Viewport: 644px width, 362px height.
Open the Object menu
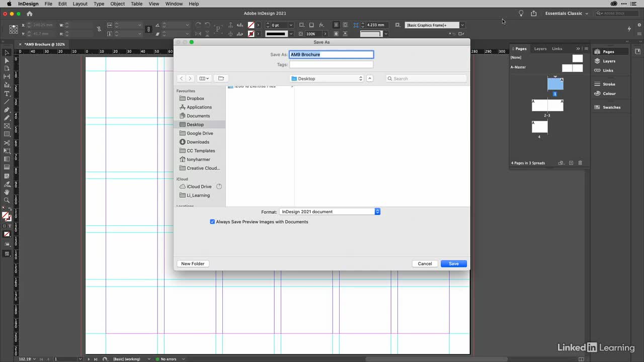click(x=118, y=4)
